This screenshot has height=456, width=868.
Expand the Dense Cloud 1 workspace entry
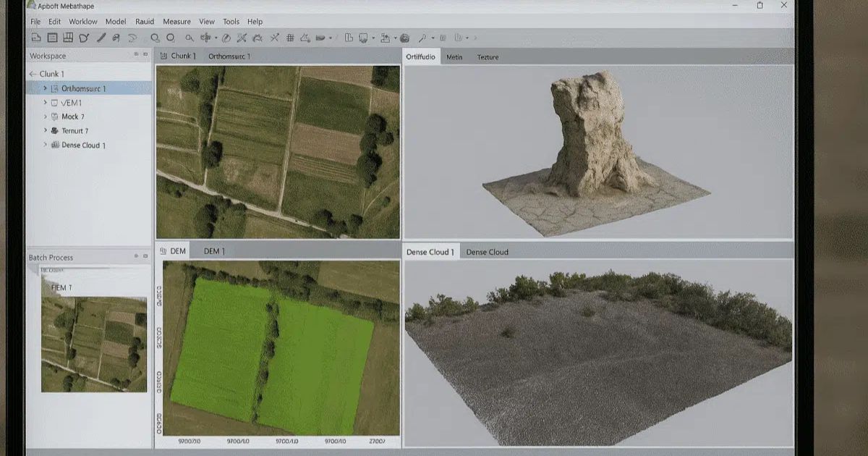[45, 144]
